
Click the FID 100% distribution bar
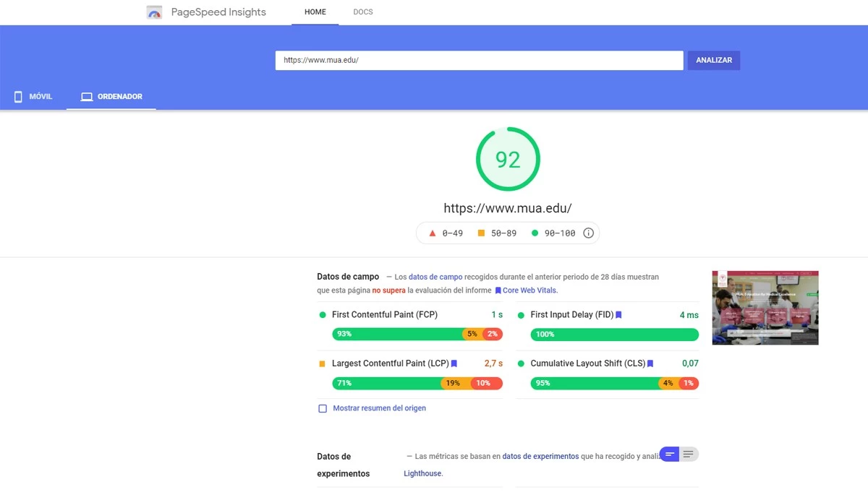(x=615, y=335)
